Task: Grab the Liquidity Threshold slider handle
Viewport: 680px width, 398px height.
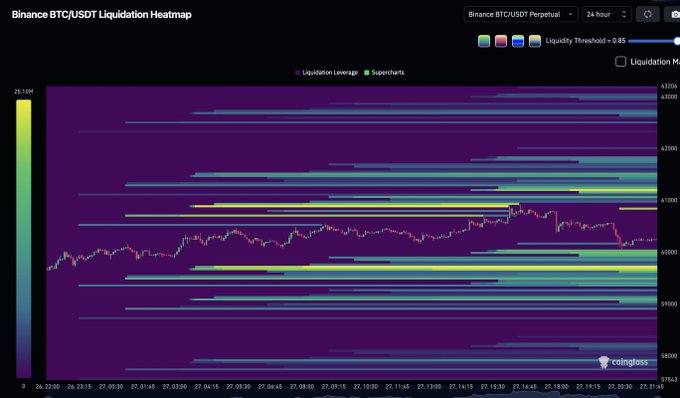Action: (x=677, y=41)
